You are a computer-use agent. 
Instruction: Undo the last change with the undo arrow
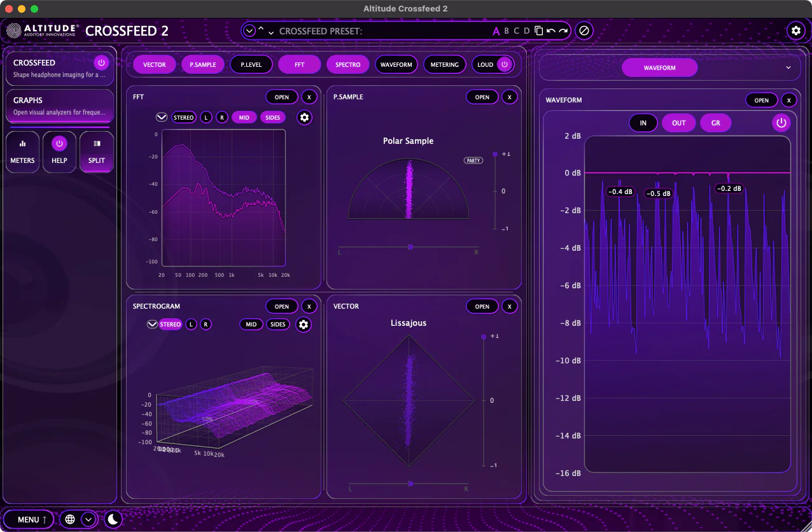tap(550, 31)
